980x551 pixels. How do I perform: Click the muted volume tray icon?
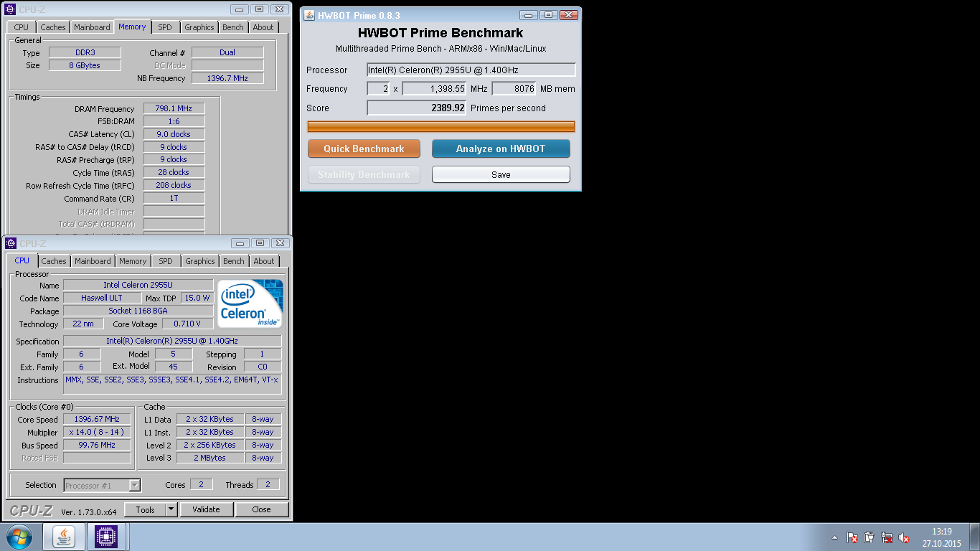pos(904,537)
